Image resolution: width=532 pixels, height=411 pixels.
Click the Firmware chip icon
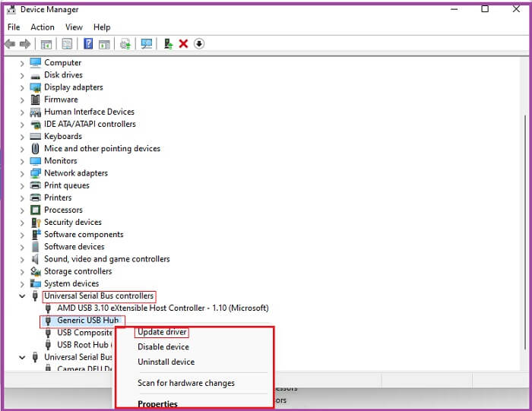click(x=35, y=100)
